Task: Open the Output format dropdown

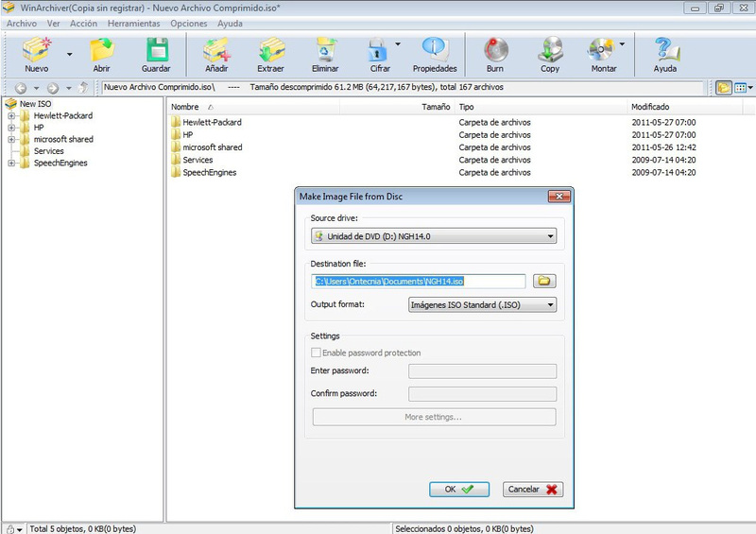Action: (482, 304)
